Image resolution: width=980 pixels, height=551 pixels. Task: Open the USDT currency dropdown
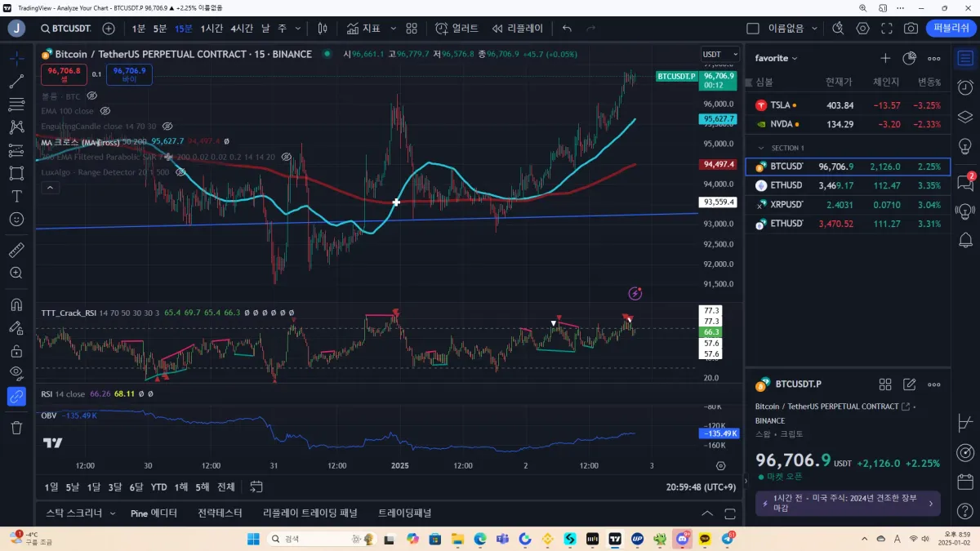point(719,54)
